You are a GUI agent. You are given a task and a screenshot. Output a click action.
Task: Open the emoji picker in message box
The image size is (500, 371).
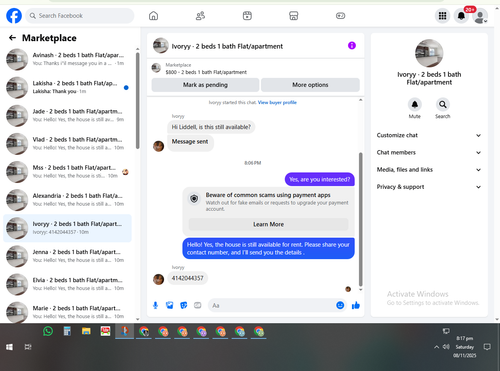pyautogui.click(x=340, y=305)
